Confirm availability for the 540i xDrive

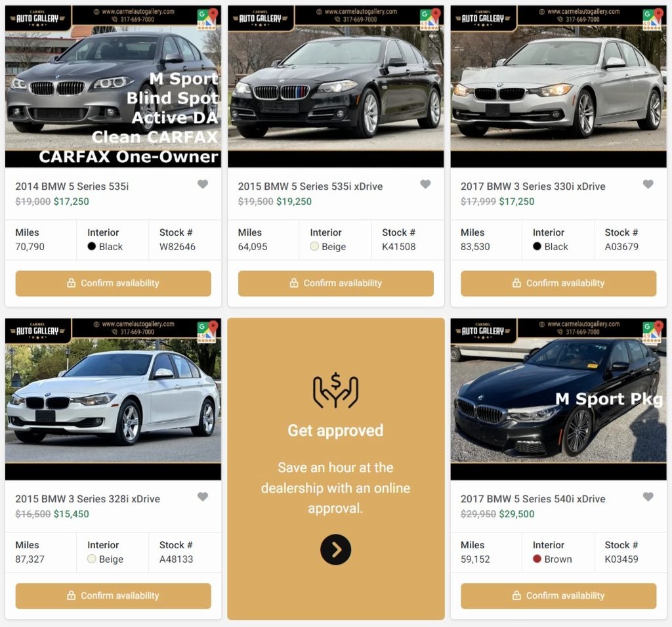pyautogui.click(x=558, y=595)
